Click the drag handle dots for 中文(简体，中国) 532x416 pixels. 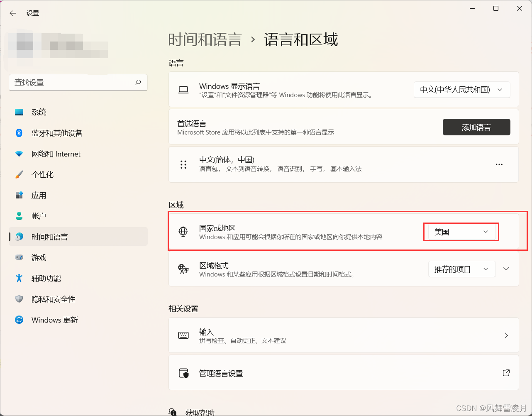[x=183, y=164]
